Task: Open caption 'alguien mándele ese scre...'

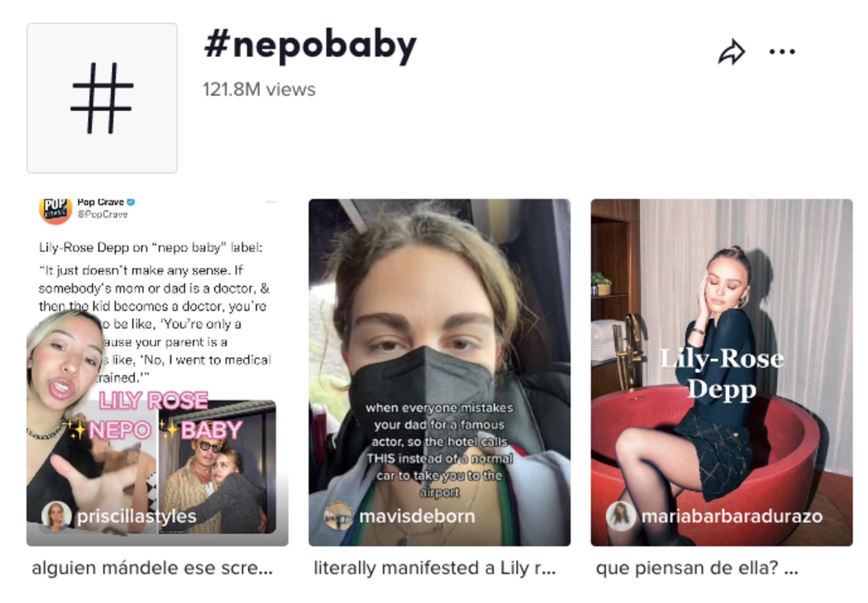Action: click(152, 568)
